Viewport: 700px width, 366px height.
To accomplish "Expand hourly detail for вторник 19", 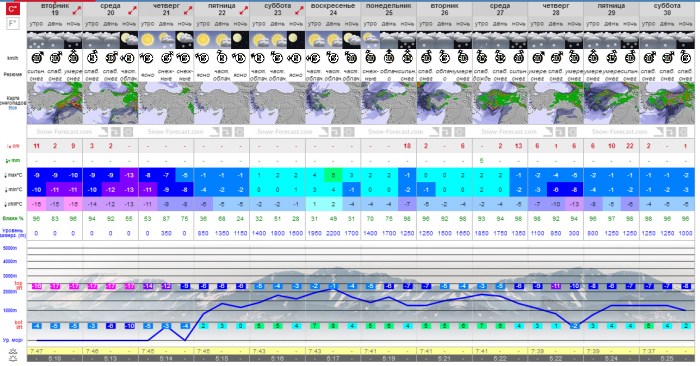I will point(77,10).
